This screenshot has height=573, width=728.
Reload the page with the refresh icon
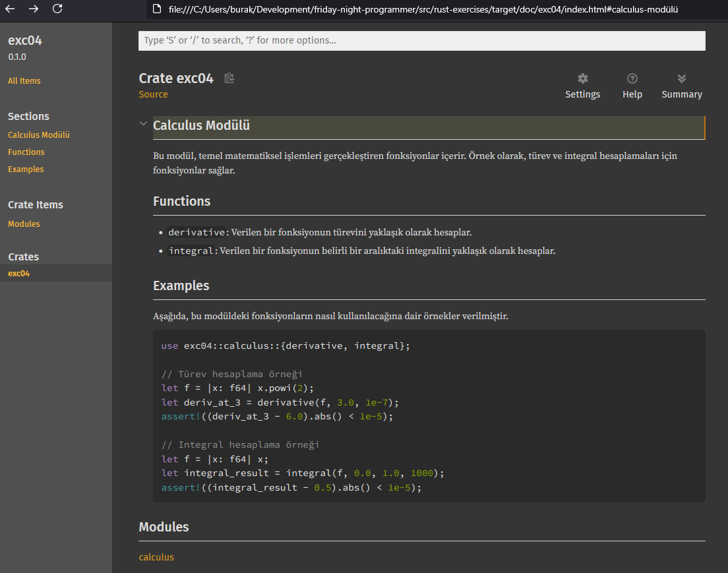click(x=58, y=11)
